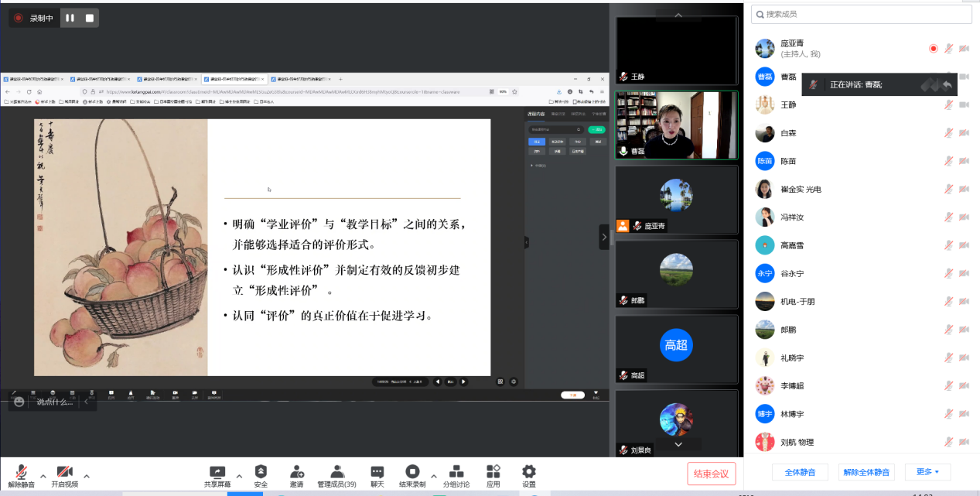Toggle microphone icon on 陈苗 member row

coord(948,161)
